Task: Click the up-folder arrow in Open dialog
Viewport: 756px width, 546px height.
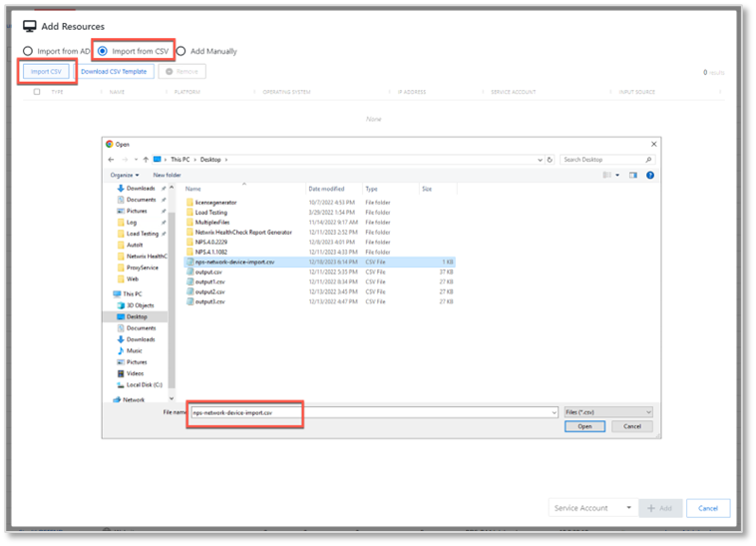Action: pos(146,160)
